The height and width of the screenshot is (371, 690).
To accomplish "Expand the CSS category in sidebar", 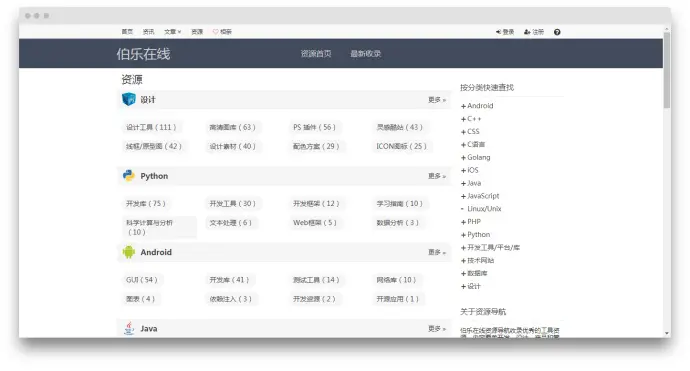I will (470, 132).
